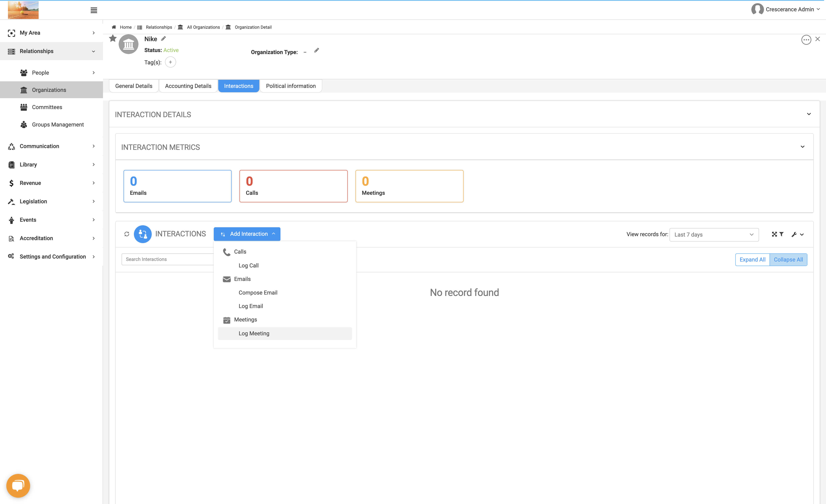The image size is (826, 504).
Task: Click the app logo thumbnail
Action: (x=23, y=10)
